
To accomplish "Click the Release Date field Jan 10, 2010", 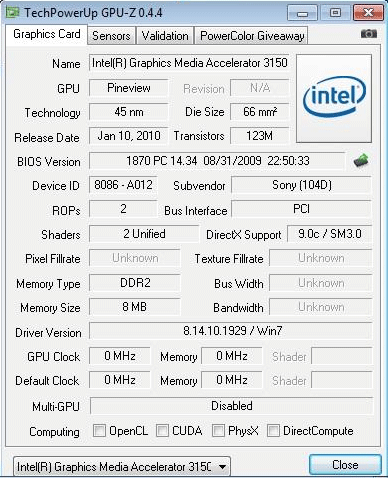I will pyautogui.click(x=129, y=136).
